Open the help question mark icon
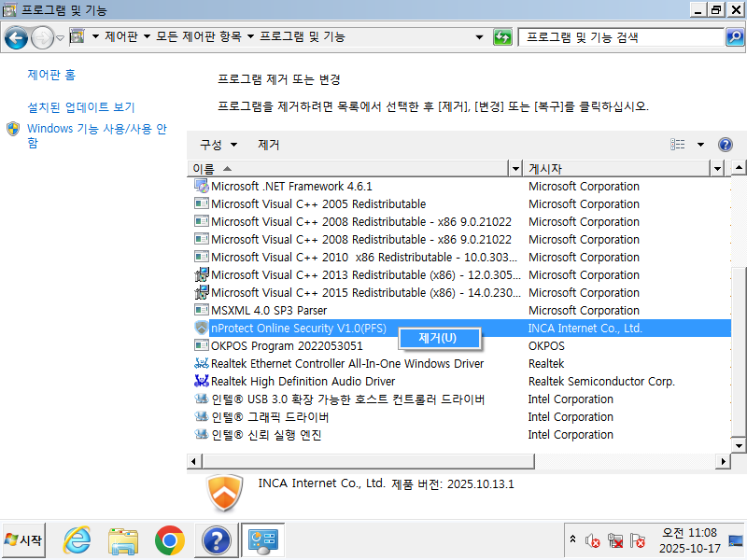 [x=726, y=145]
